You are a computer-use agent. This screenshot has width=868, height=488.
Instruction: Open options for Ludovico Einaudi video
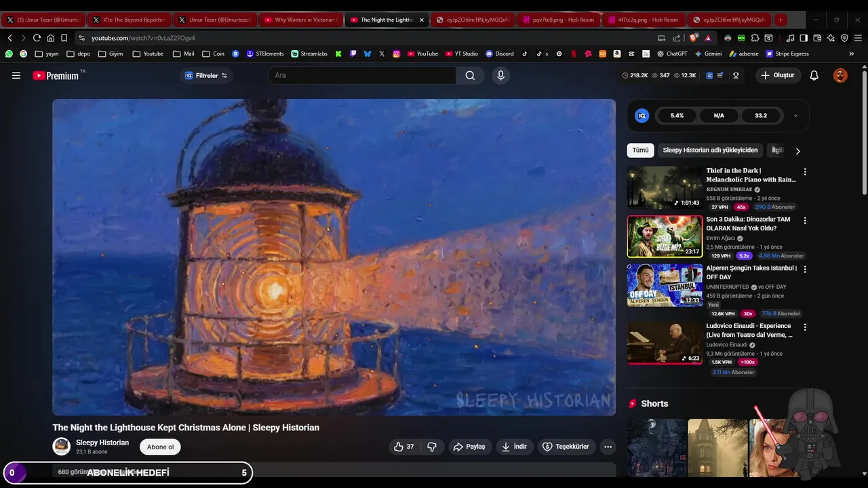[805, 327]
